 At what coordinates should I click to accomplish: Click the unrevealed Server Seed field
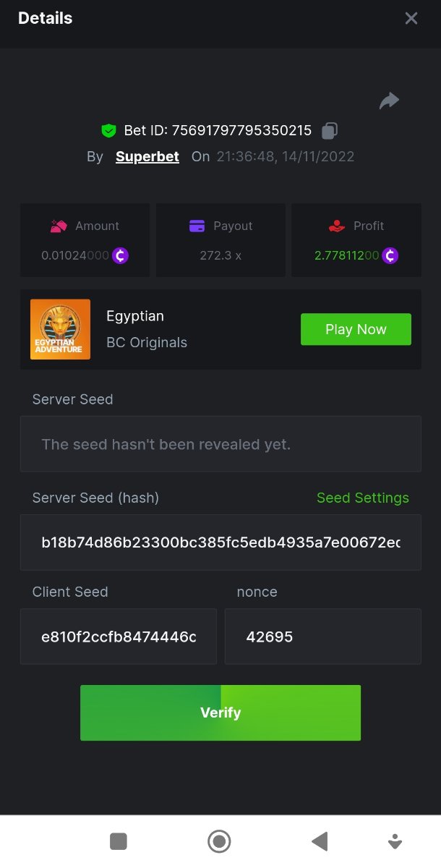point(220,444)
